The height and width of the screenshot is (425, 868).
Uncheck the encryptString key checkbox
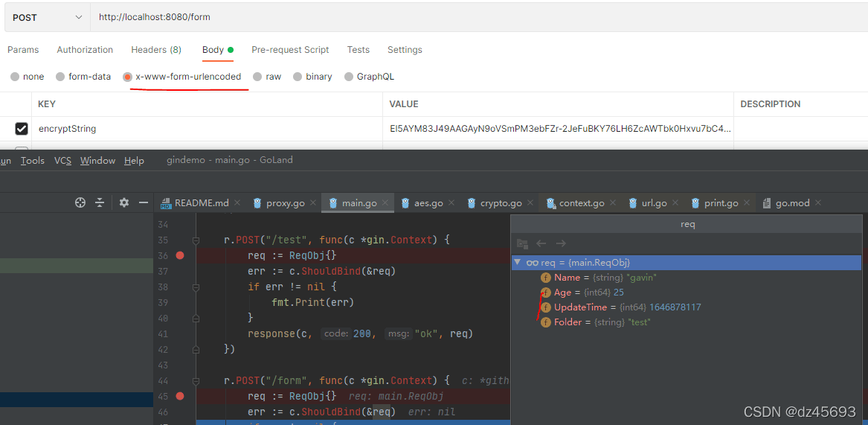[22, 129]
